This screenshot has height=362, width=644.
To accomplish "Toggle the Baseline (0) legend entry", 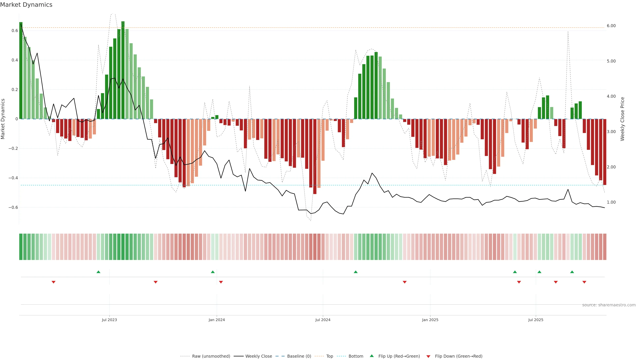I will pyautogui.click(x=299, y=356).
